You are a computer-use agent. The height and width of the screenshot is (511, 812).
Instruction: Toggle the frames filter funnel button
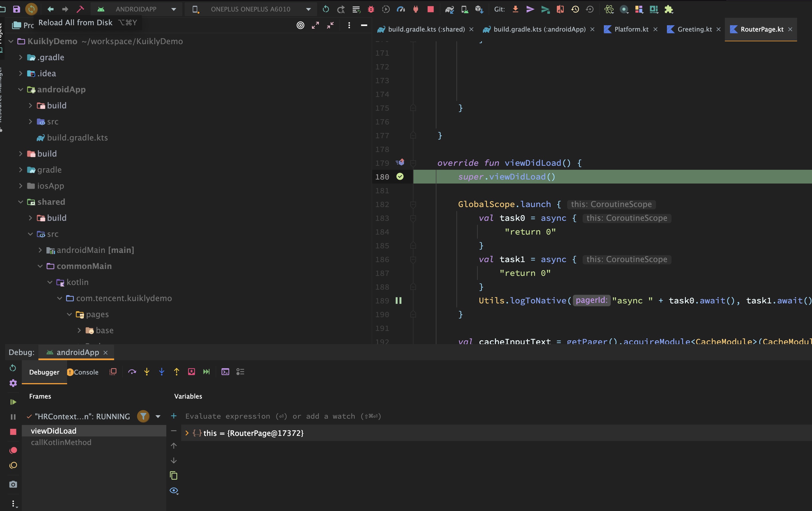[143, 416]
